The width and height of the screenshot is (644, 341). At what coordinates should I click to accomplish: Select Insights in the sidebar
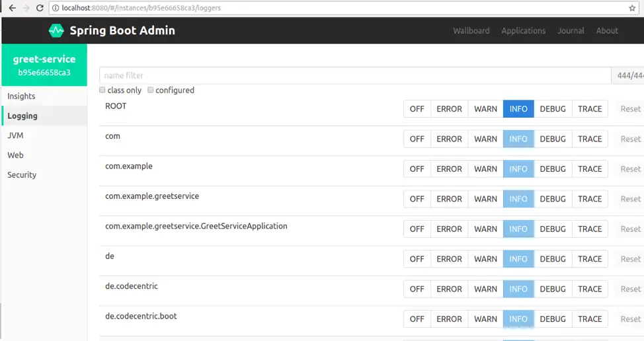tap(44, 96)
